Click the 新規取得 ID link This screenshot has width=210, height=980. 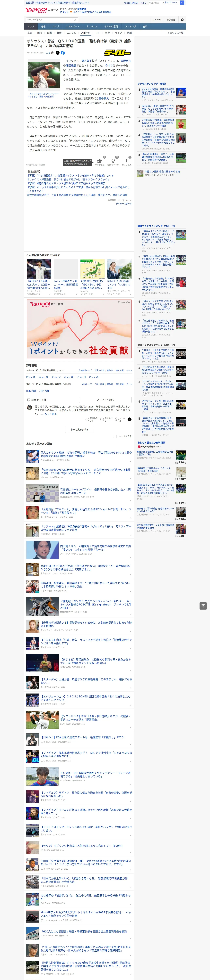pos(82,9)
